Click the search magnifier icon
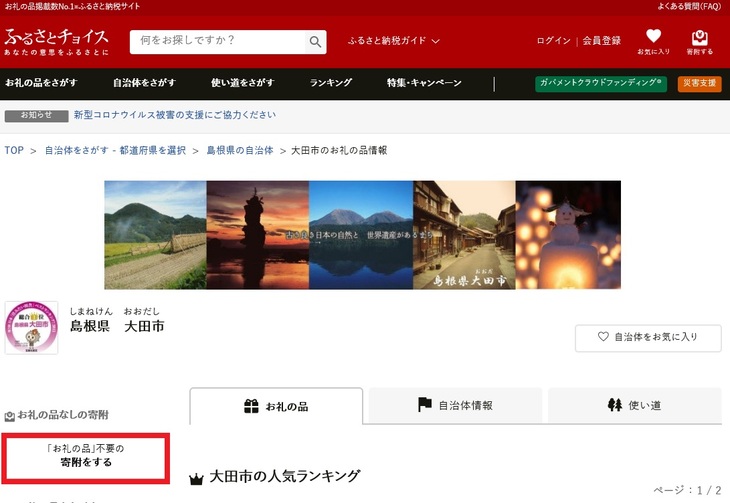 click(315, 42)
